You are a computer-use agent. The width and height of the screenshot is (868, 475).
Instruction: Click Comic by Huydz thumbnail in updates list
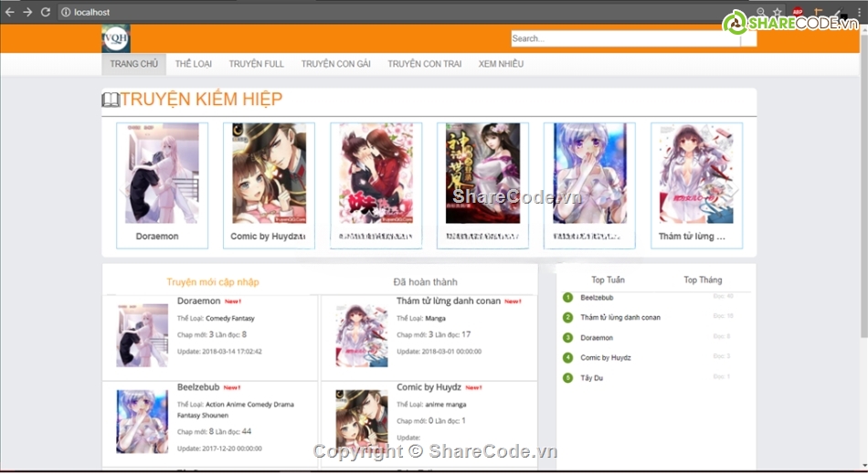(362, 422)
